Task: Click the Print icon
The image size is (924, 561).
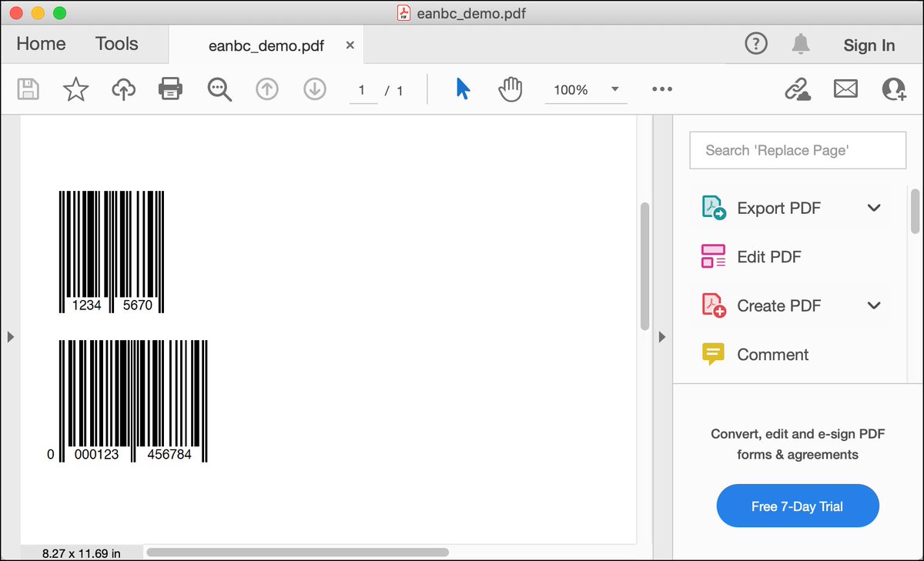Action: [x=170, y=88]
